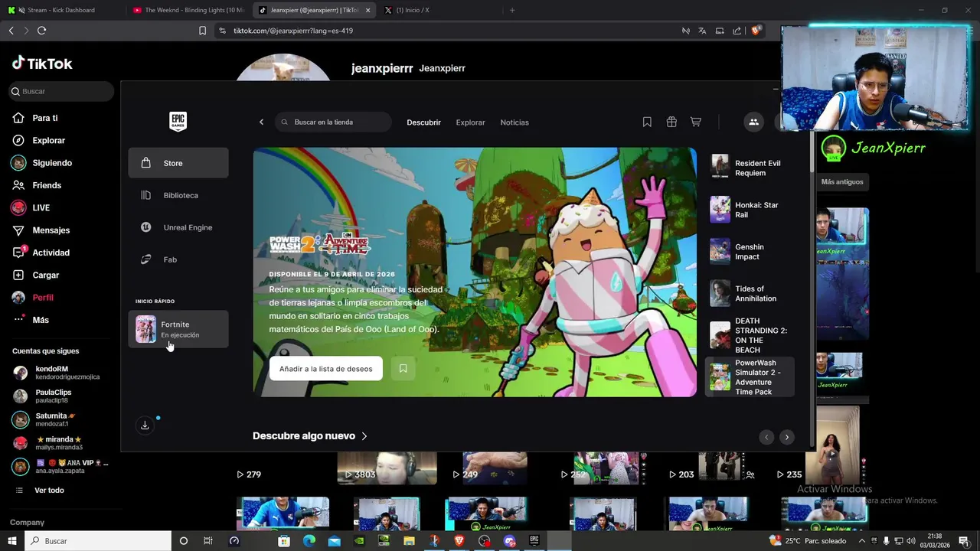Open the Epic downloads icon
This screenshot has width=980, height=551.
tap(145, 425)
